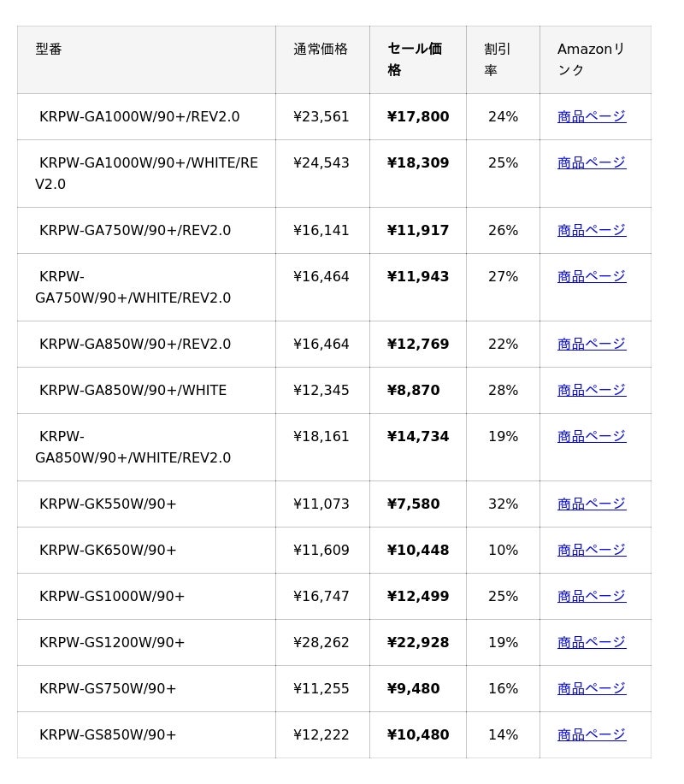The width and height of the screenshot is (684, 784).
Task: Open 商品ページ link for KRPW-GA750W/90+/REV2.0
Action: coord(592,230)
